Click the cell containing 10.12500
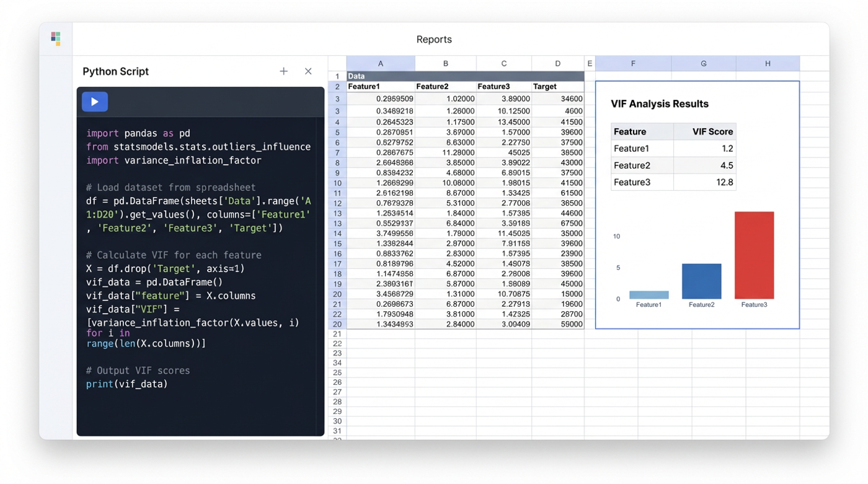This screenshot has height=484, width=868. (504, 111)
